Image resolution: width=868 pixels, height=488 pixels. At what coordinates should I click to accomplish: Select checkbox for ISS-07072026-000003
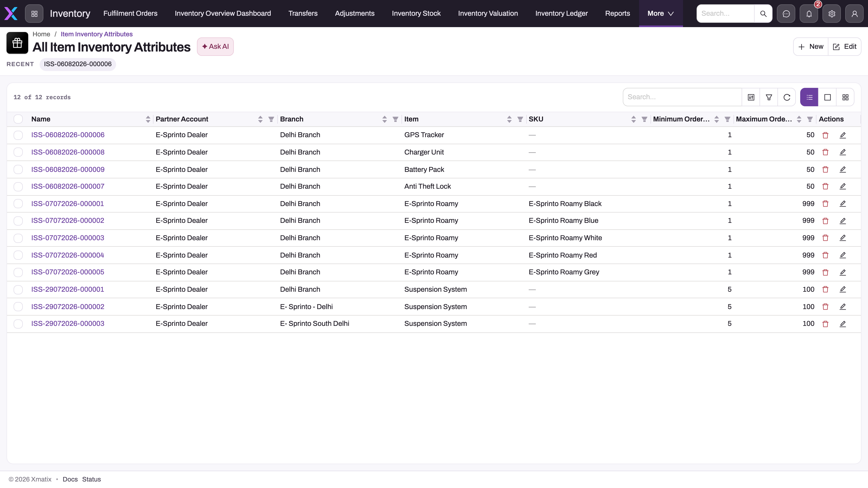(x=18, y=238)
